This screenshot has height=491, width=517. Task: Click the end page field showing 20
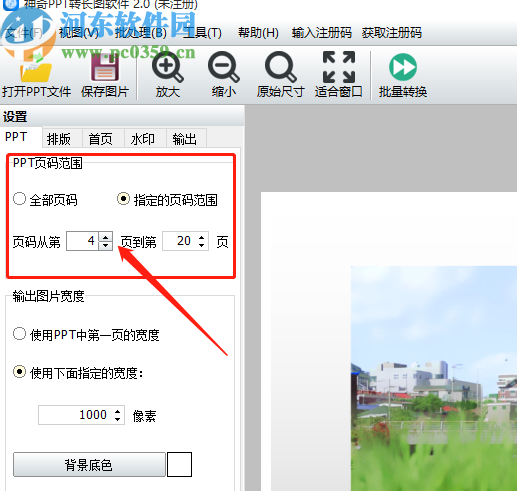(179, 241)
